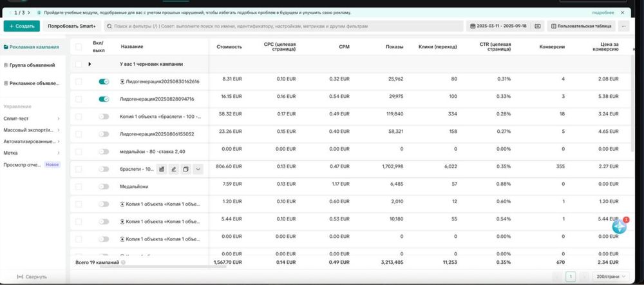Focus the Поиск и фильтры search field

[283, 26]
